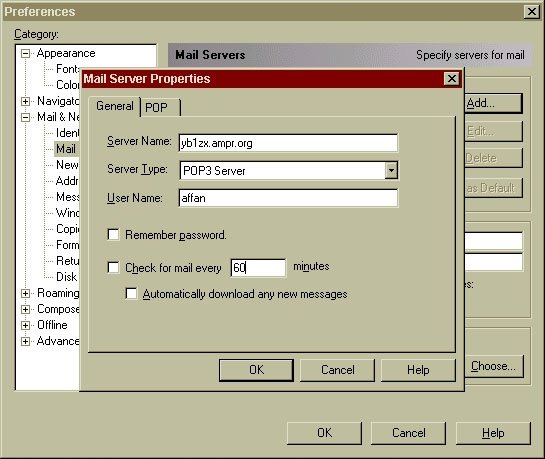Screen dimensions: 545x459
Task: Select the General tab
Action: (114, 106)
